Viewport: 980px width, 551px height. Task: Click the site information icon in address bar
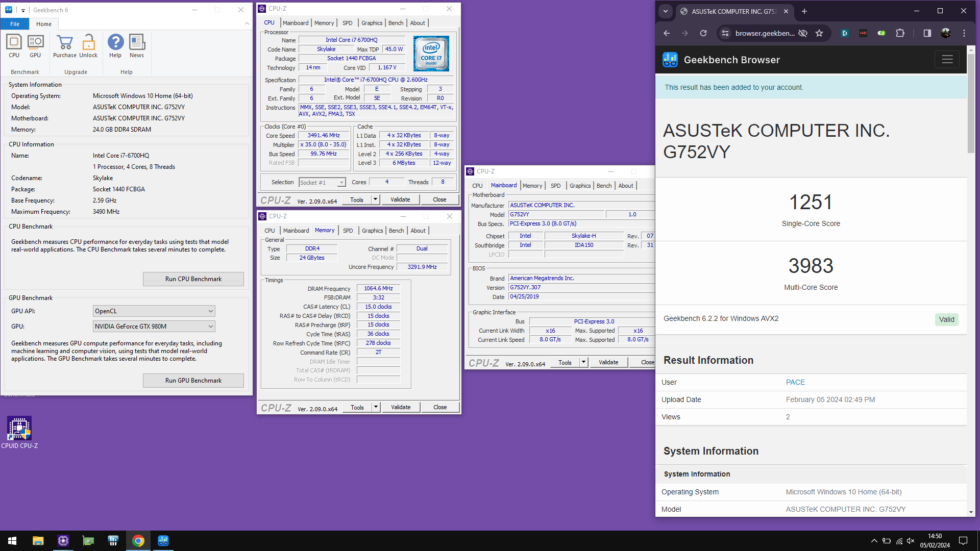click(725, 33)
